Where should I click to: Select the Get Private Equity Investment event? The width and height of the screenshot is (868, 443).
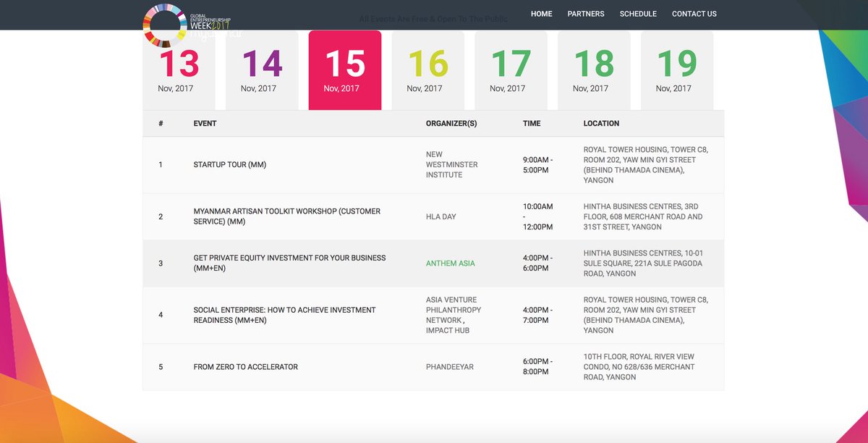click(x=290, y=263)
